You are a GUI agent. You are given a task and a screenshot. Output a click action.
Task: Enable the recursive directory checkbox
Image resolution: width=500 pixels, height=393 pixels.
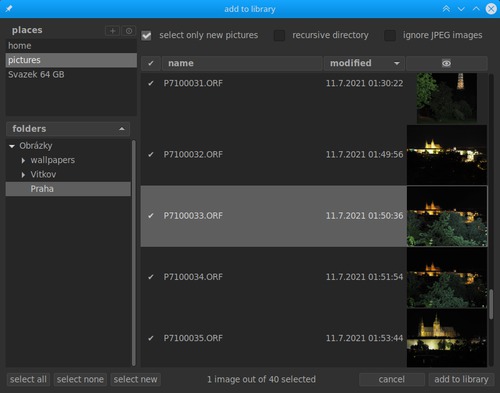coord(279,35)
